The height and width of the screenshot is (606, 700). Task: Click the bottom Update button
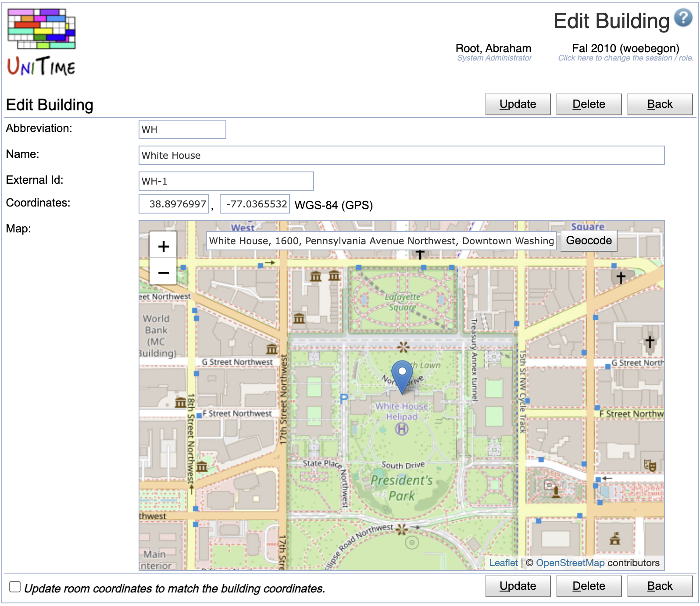coord(518,586)
